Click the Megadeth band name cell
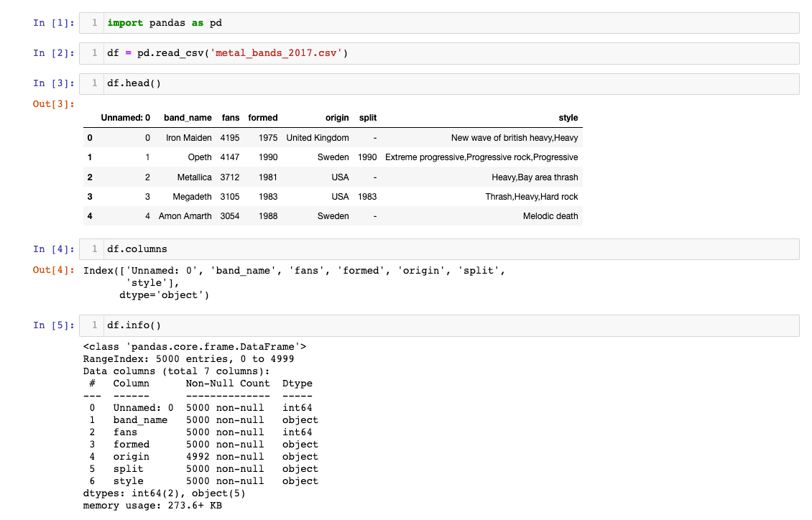 coord(193,196)
